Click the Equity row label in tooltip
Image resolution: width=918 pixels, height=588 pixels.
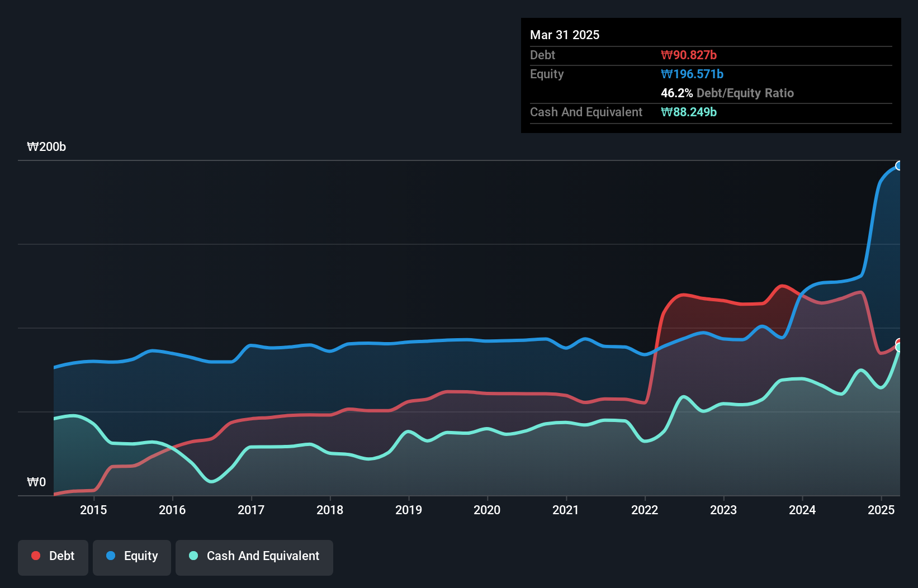click(x=547, y=74)
